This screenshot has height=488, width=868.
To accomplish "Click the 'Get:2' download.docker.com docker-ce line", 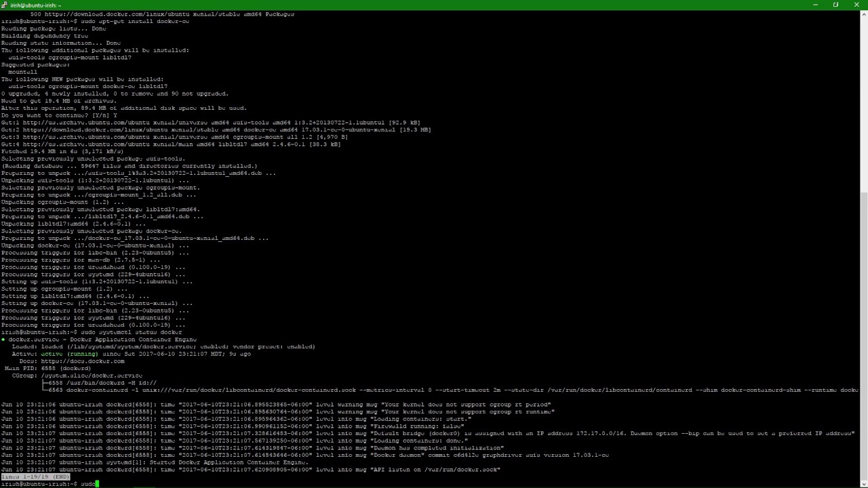I will tap(216, 129).
